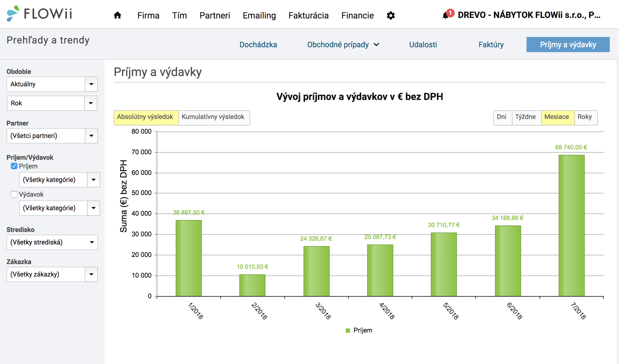Click the Príjem legend label

pos(363,330)
